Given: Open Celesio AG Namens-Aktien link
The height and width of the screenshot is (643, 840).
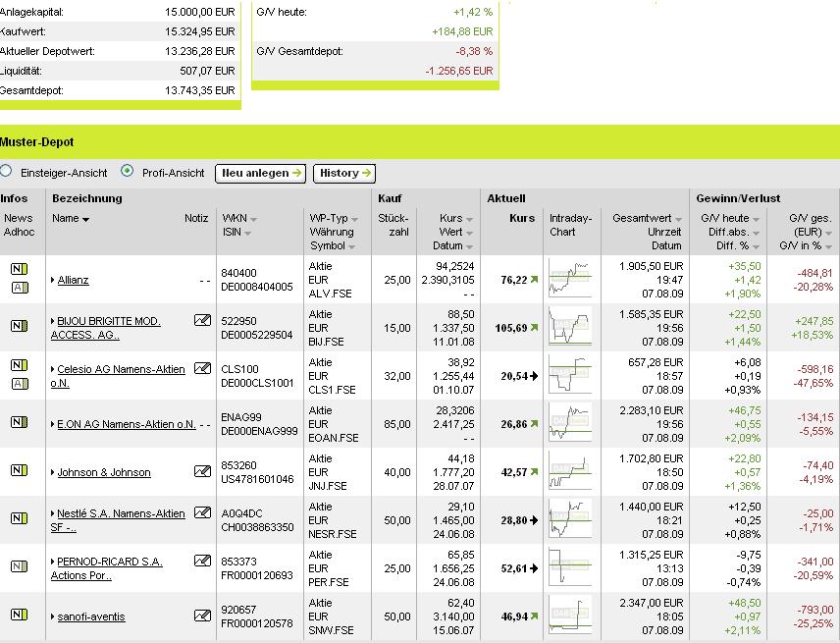Looking at the screenshot, I should [x=118, y=376].
